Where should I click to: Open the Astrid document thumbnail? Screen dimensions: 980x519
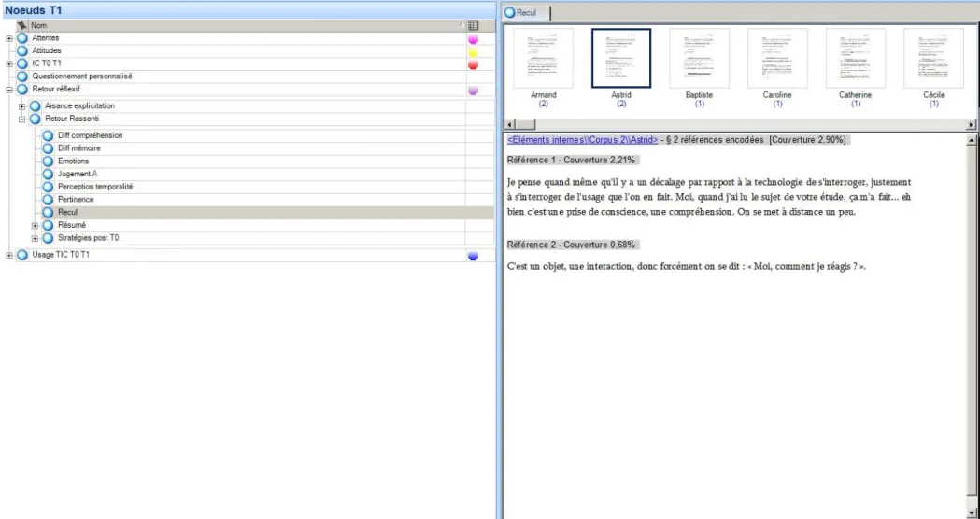point(621,58)
